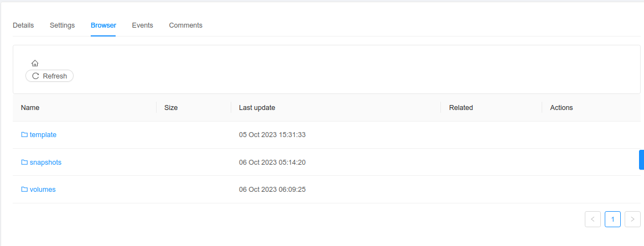Open the Details tab
This screenshot has width=644, height=246.
[x=23, y=25]
